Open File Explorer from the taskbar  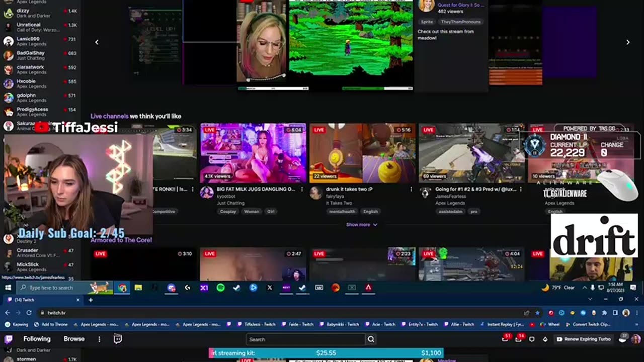click(138, 288)
